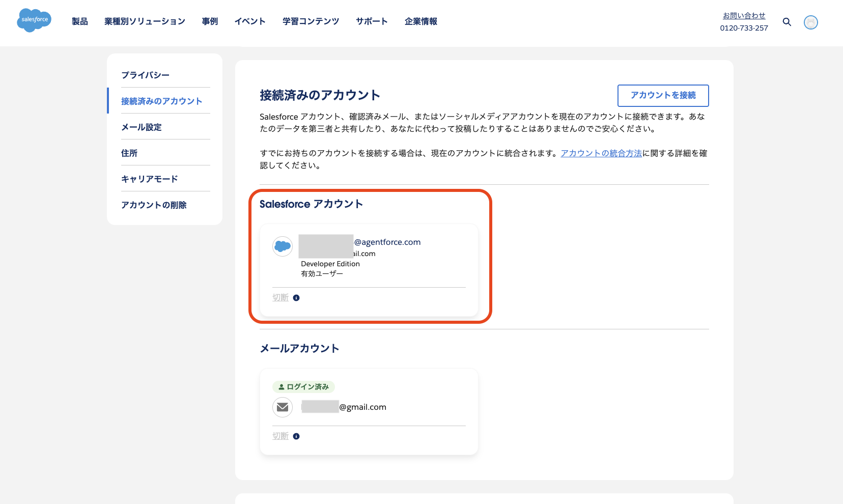
Task: Click the envelope icon in the mail account card
Action: [283, 407]
